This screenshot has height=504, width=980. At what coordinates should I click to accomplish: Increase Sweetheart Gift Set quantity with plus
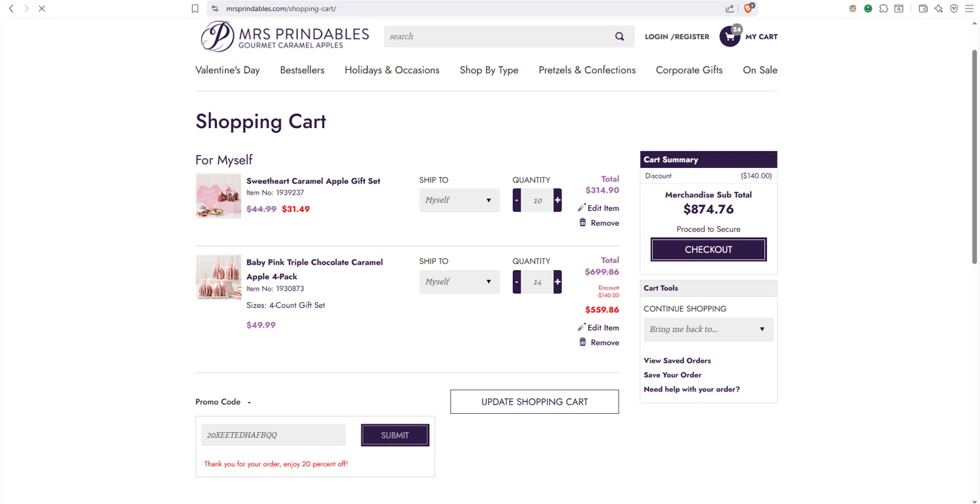point(557,200)
